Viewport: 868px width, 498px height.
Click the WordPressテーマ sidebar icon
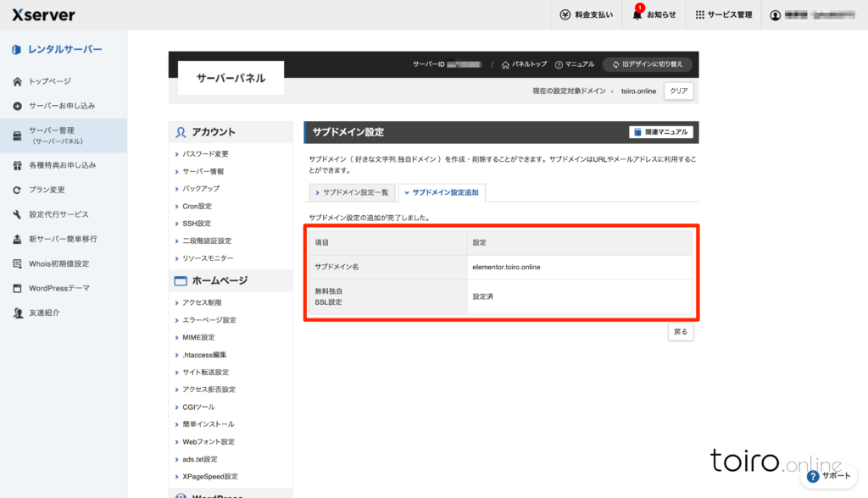click(x=17, y=288)
